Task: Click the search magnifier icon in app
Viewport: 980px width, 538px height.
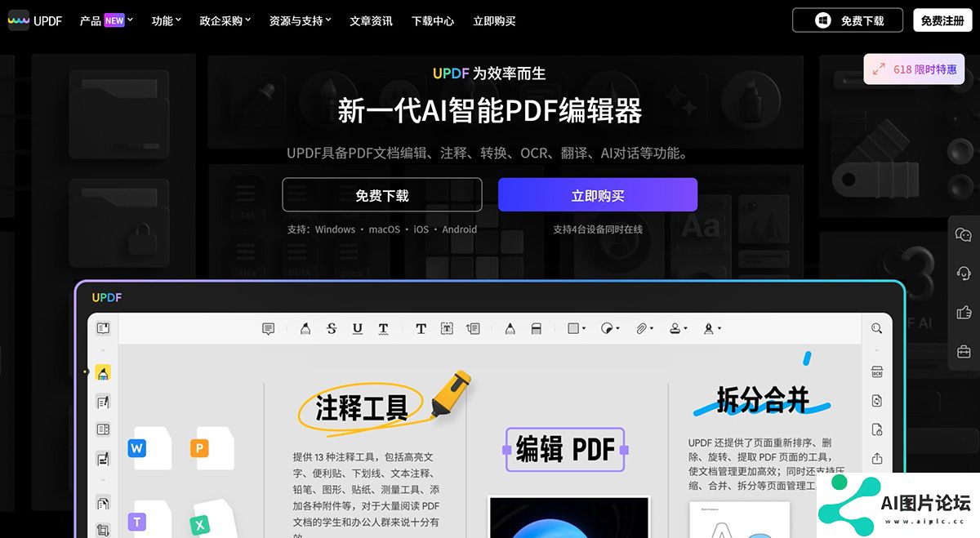Action: point(876,328)
